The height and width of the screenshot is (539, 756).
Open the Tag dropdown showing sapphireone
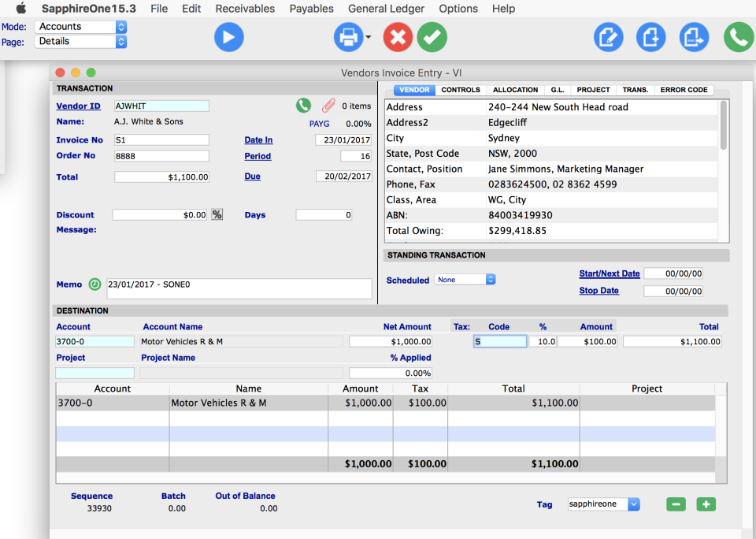pos(604,504)
